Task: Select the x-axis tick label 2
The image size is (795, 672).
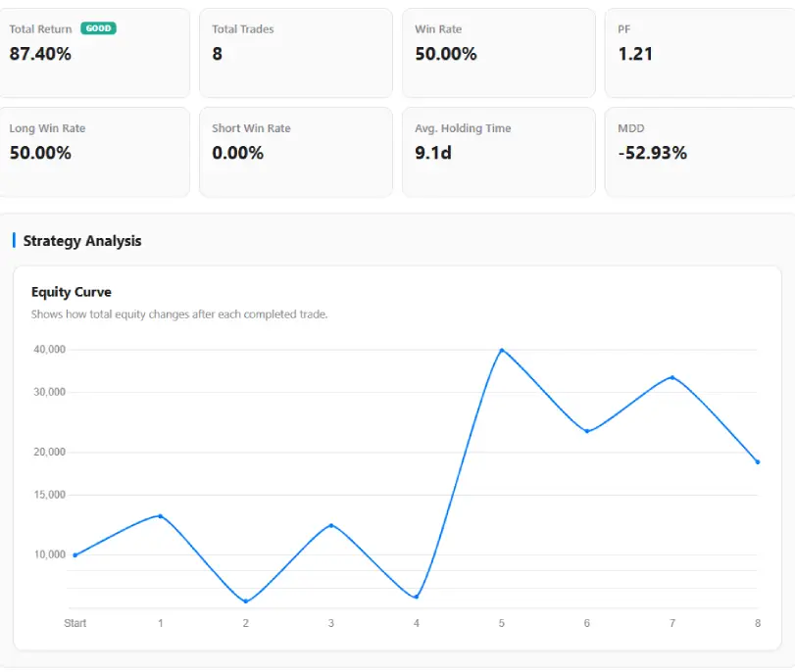Action: point(246,623)
